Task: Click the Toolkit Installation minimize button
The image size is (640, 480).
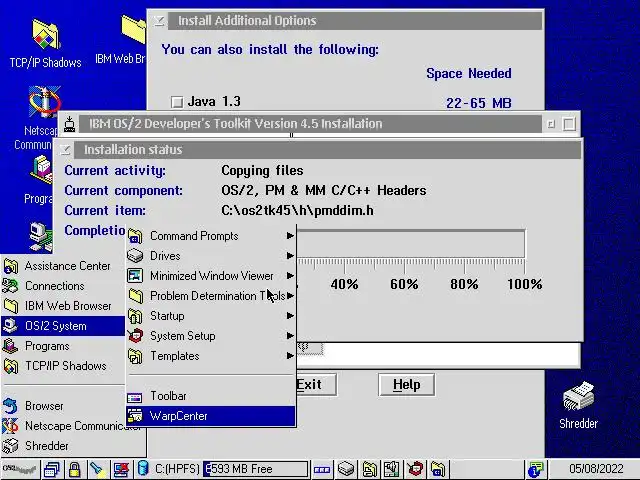Action: coord(551,124)
